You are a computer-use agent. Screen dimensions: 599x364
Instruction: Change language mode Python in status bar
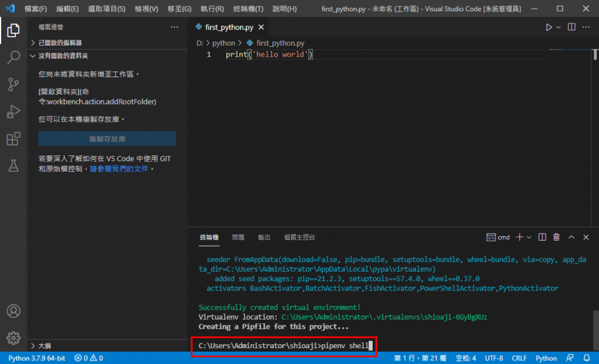(x=546, y=358)
